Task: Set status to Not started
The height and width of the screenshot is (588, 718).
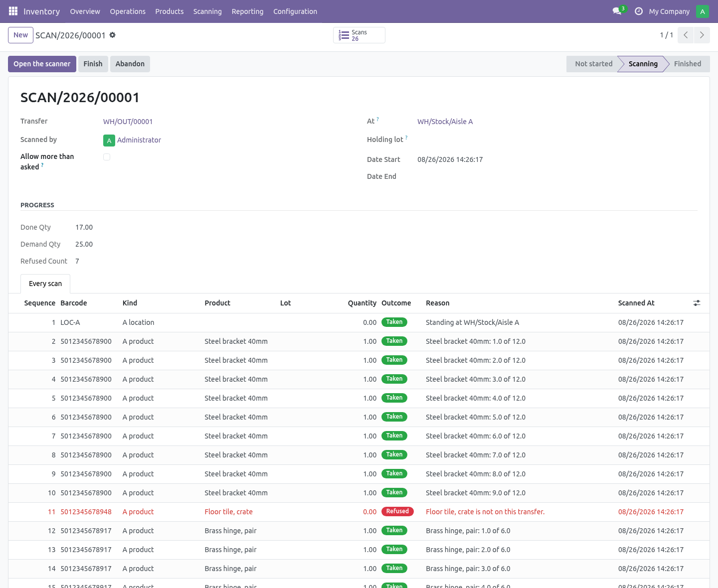Action: (x=593, y=64)
